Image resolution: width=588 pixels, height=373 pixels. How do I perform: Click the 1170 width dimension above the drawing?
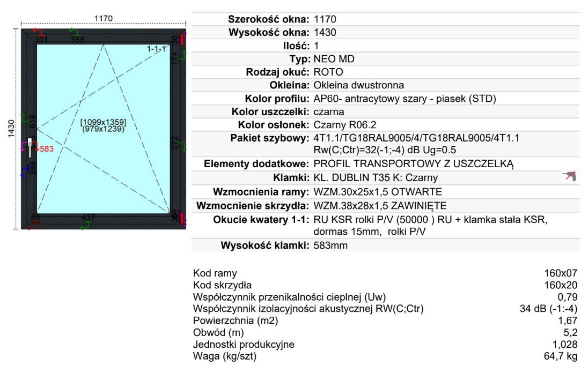point(103,18)
